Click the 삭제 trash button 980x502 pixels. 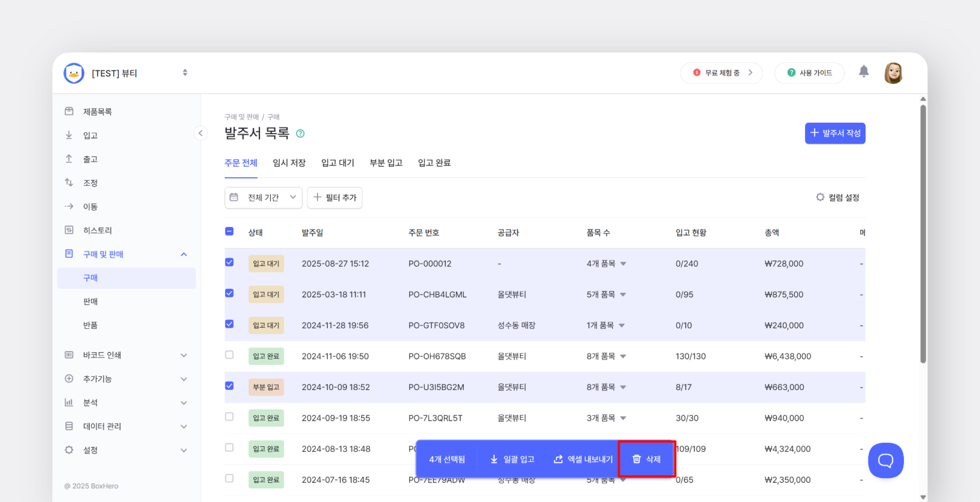pyautogui.click(x=646, y=459)
